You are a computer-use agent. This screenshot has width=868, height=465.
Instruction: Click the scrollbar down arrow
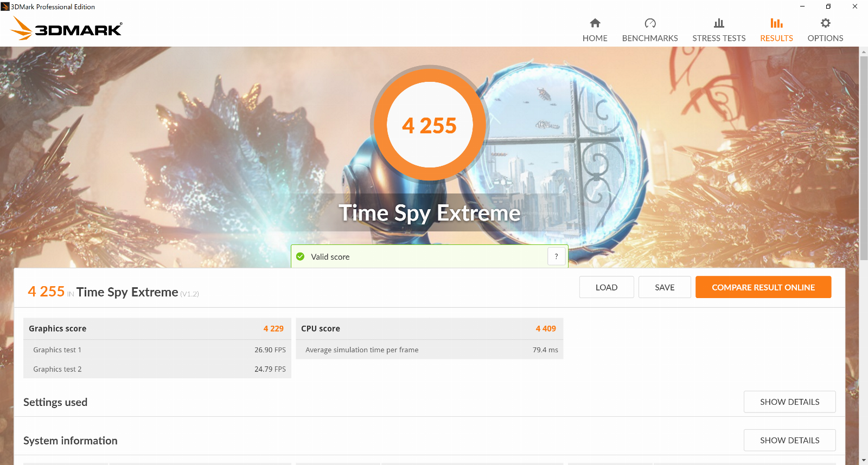pyautogui.click(x=864, y=461)
